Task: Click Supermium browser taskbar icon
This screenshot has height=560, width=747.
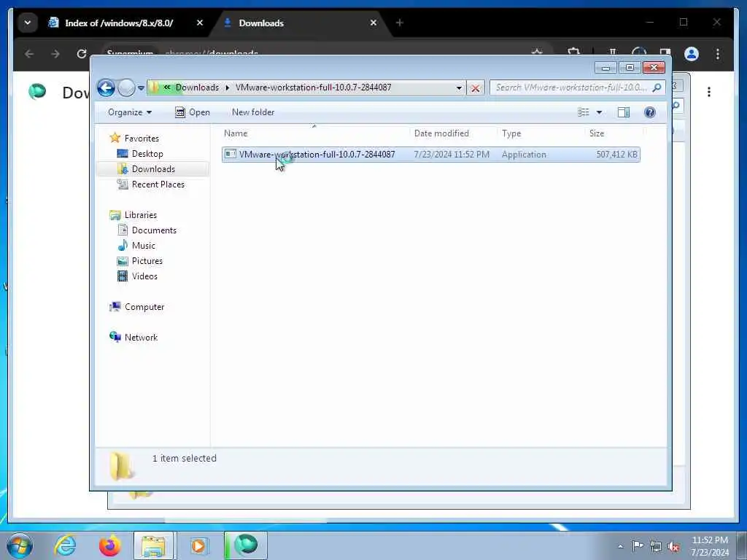Action: coord(246,545)
